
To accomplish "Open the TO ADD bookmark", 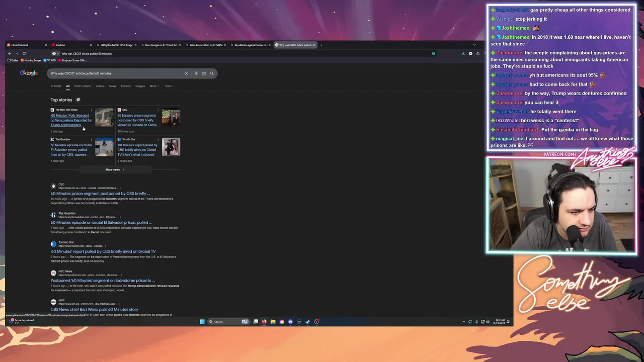I will [x=49, y=60].
